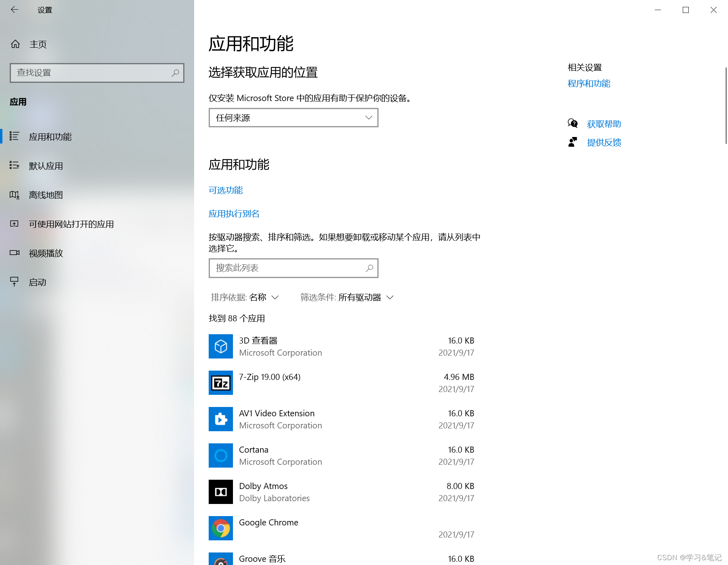Click the 7-Zip app icon

coord(220,382)
